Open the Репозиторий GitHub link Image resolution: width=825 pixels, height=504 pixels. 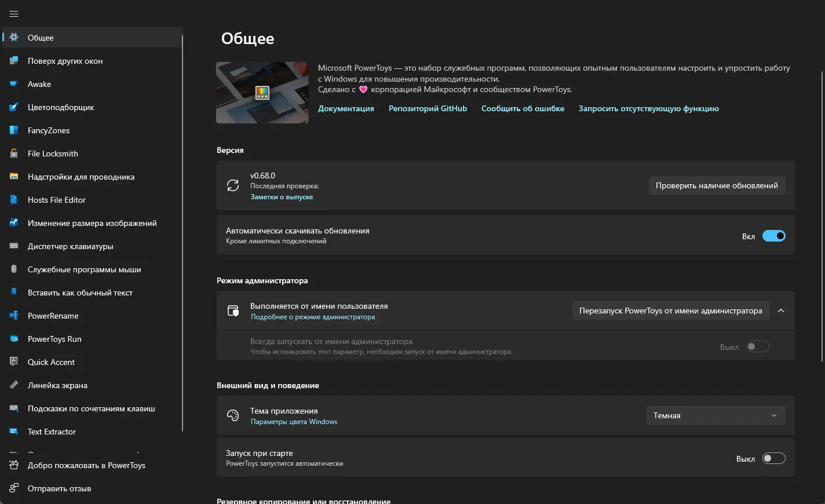(428, 108)
